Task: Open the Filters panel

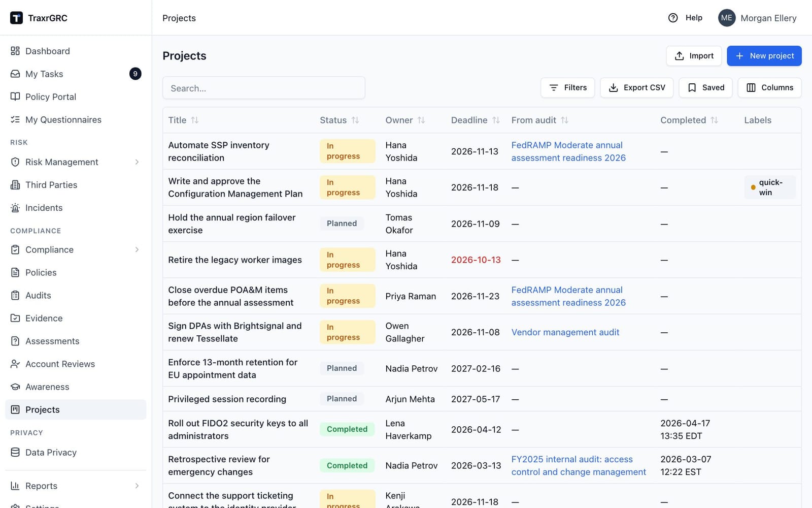Action: (568, 87)
